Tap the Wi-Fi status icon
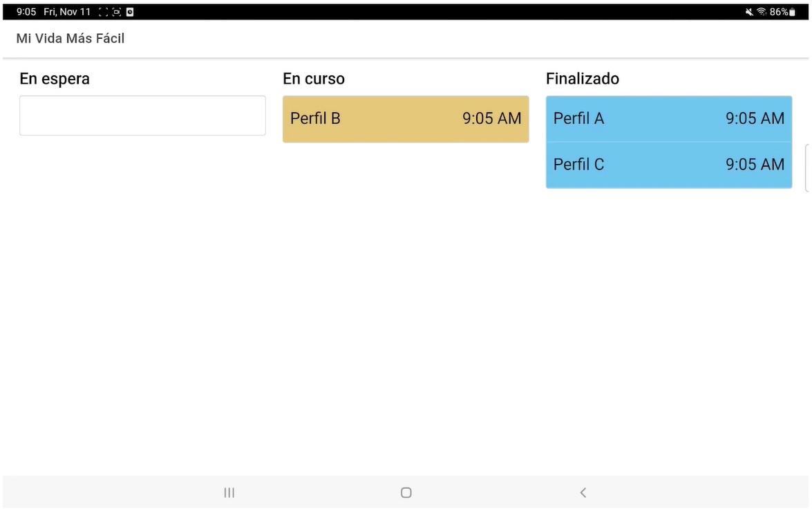The image size is (812, 513). tap(762, 12)
